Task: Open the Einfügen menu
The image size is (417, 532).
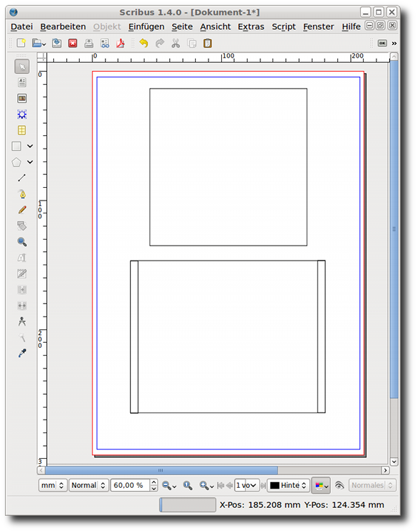Action: click(x=147, y=27)
